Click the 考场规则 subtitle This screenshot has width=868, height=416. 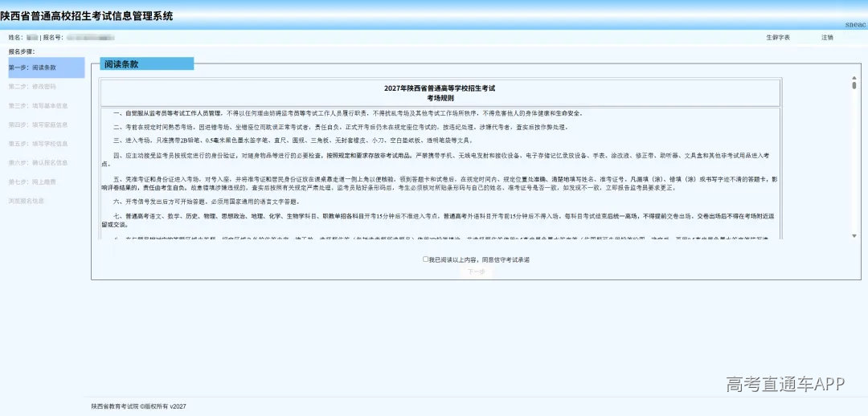[x=440, y=98]
